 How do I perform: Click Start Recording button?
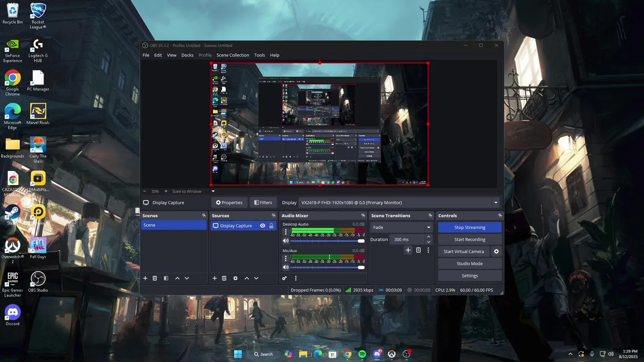tap(469, 239)
